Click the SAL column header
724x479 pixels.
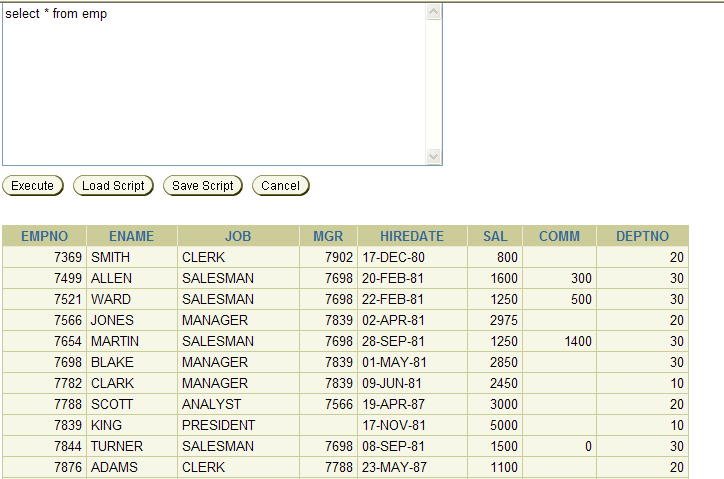point(495,236)
